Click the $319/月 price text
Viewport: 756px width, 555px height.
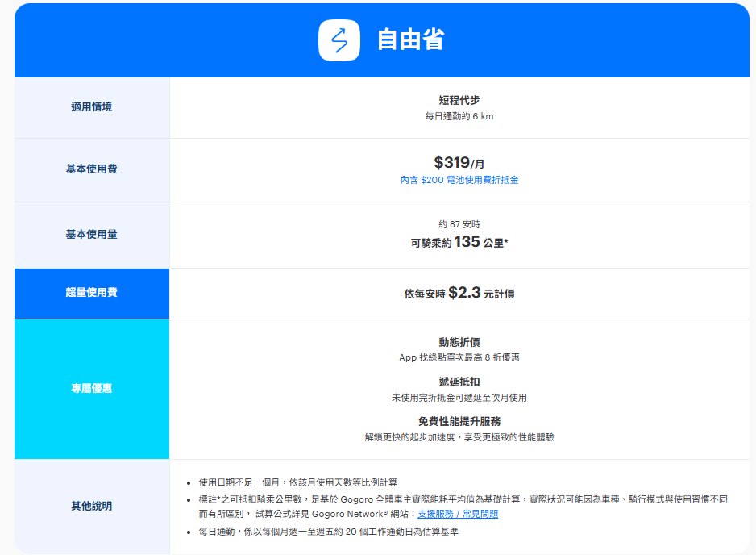coord(459,162)
